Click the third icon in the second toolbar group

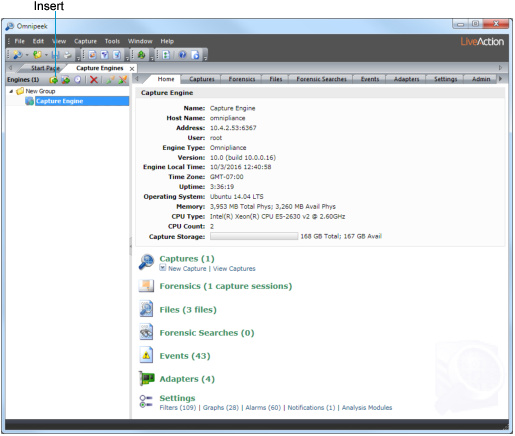click(x=116, y=55)
